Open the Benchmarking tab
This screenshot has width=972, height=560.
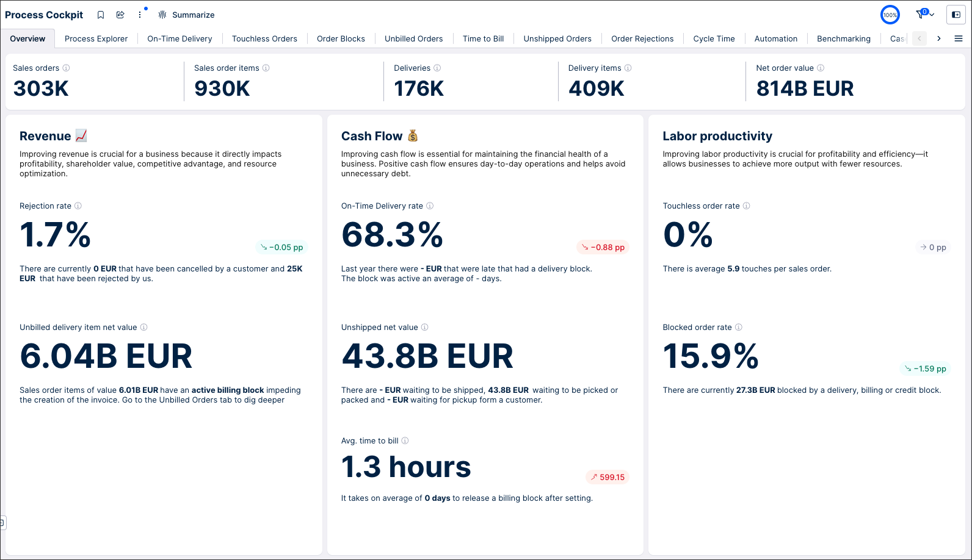(x=844, y=38)
